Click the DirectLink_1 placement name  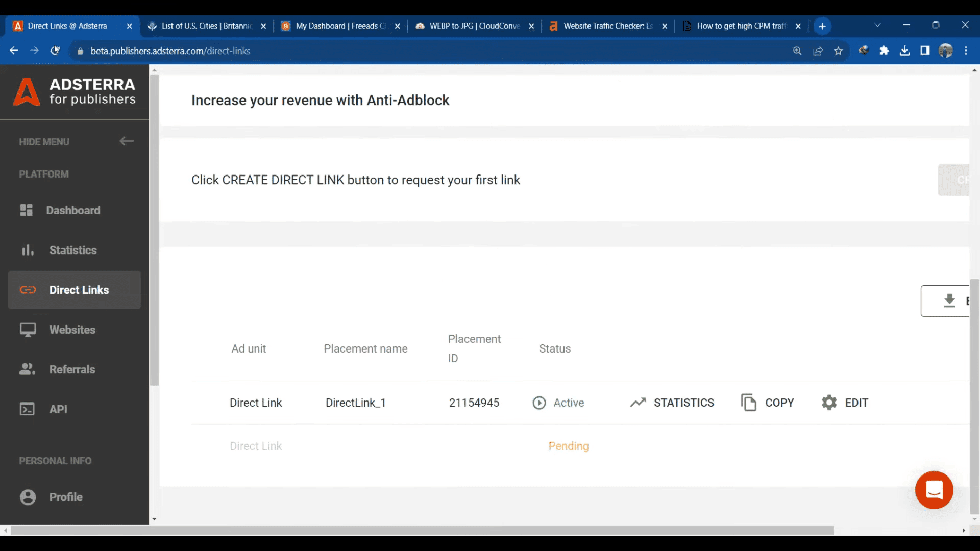pyautogui.click(x=356, y=403)
